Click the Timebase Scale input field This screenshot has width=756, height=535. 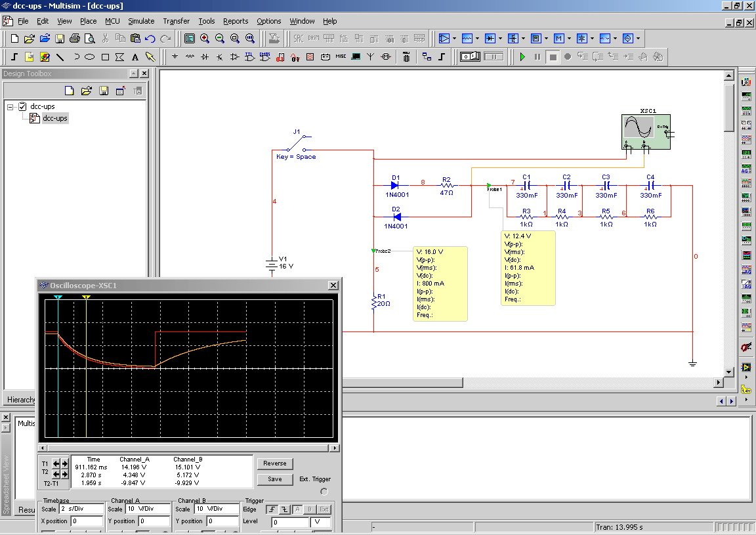coord(81,509)
